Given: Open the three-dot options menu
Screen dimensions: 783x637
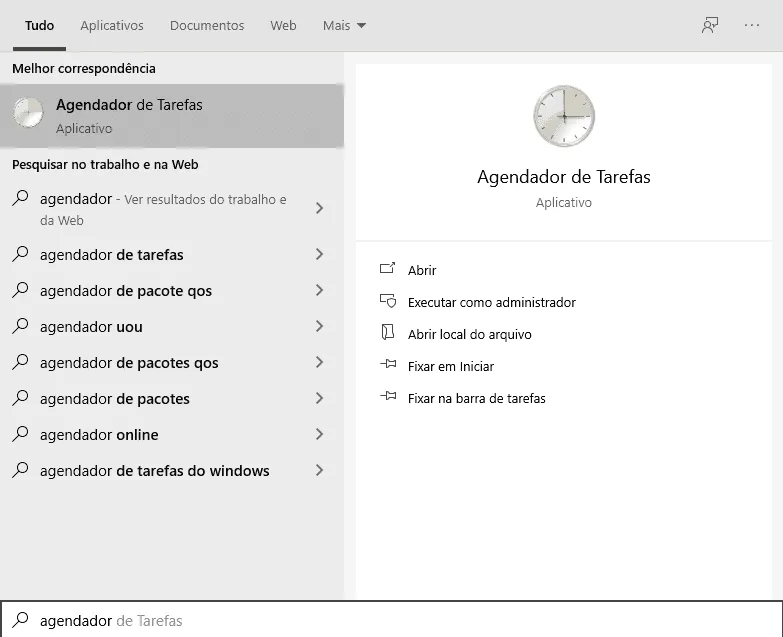Looking at the screenshot, I should 752,25.
